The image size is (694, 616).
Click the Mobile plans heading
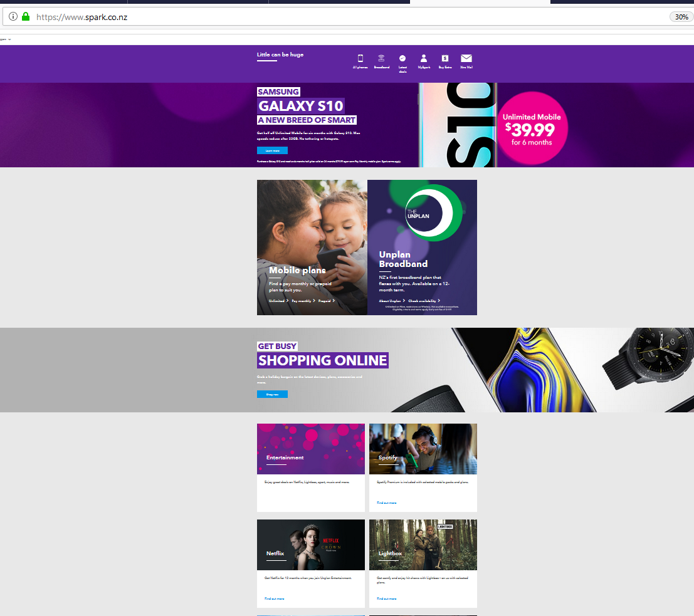click(297, 270)
